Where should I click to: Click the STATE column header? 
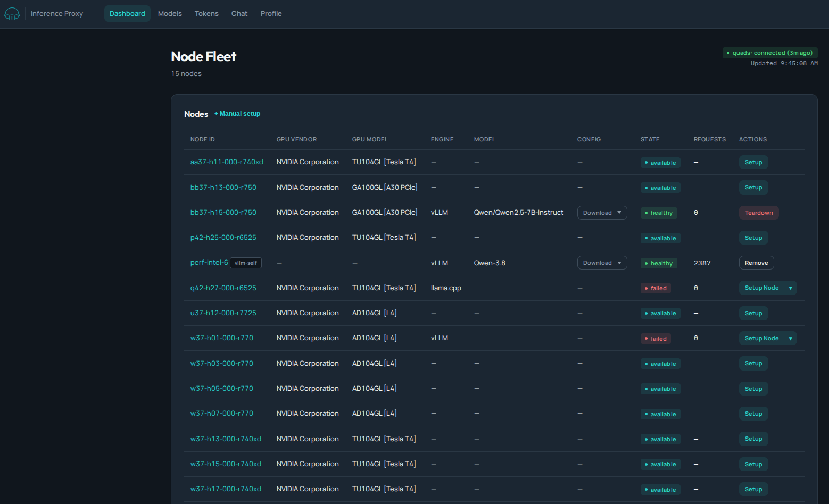click(x=650, y=139)
